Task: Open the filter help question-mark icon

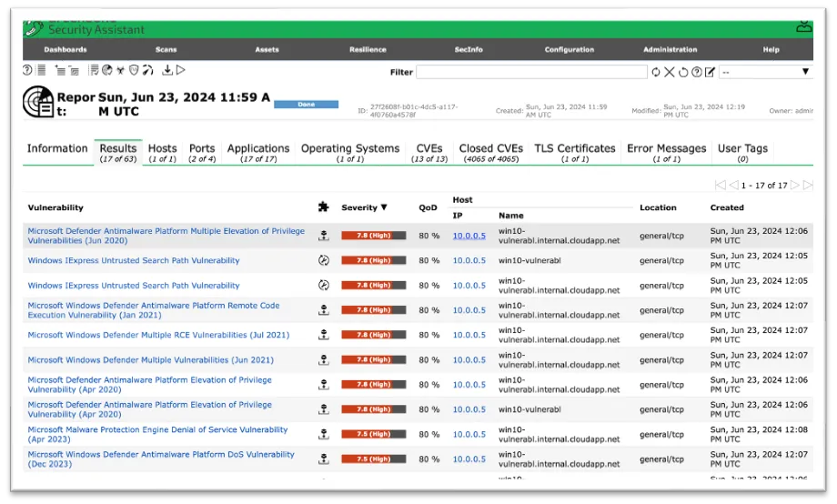Action: tap(696, 72)
